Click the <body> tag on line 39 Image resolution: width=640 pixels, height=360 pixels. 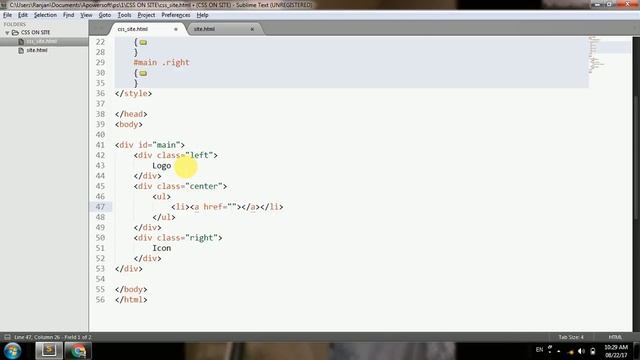click(129, 124)
